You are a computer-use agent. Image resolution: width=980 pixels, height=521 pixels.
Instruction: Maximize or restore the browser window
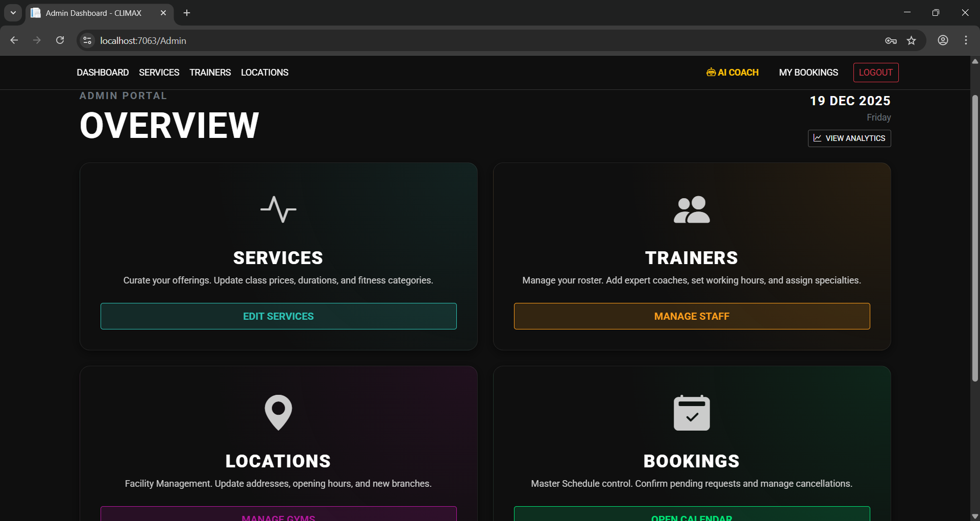[936, 13]
